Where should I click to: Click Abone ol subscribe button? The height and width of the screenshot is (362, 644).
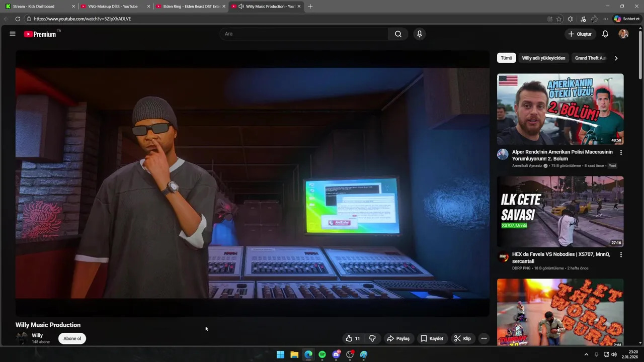(72, 339)
